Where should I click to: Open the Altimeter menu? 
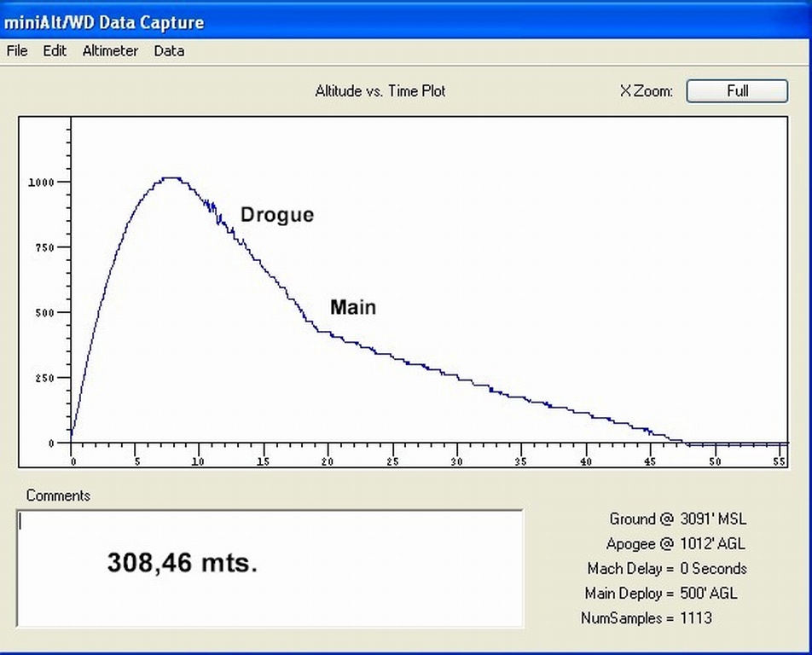pyautogui.click(x=110, y=50)
